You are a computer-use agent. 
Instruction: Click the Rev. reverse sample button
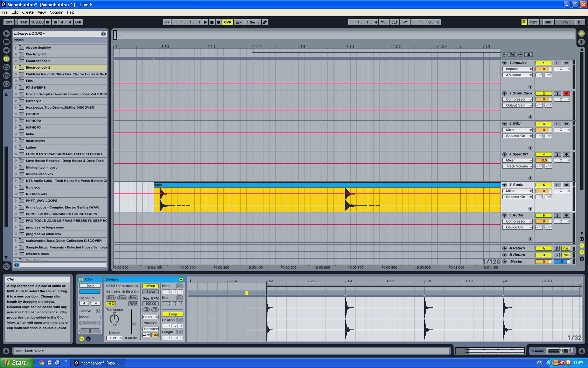coord(133,298)
